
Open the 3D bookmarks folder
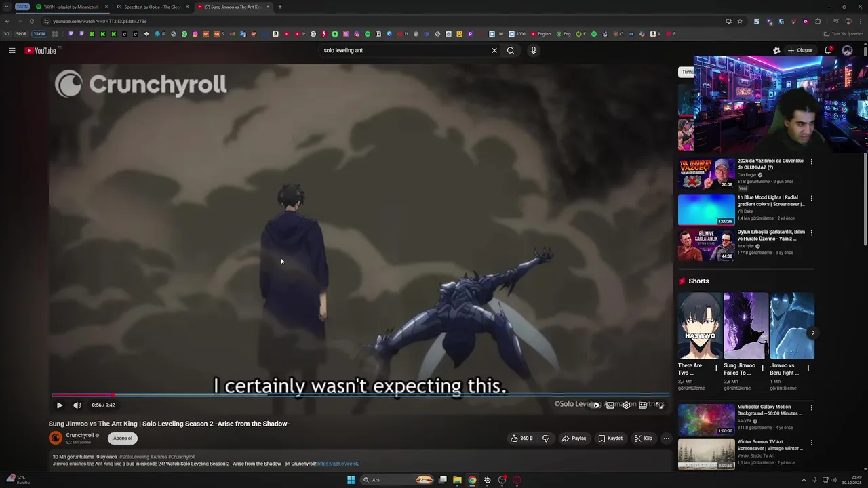pyautogui.click(x=7, y=34)
